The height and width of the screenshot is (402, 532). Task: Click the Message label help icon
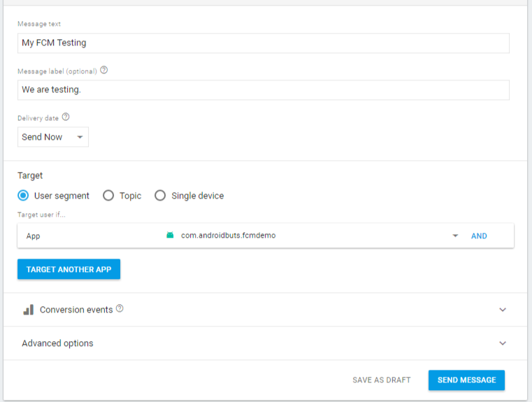point(104,71)
